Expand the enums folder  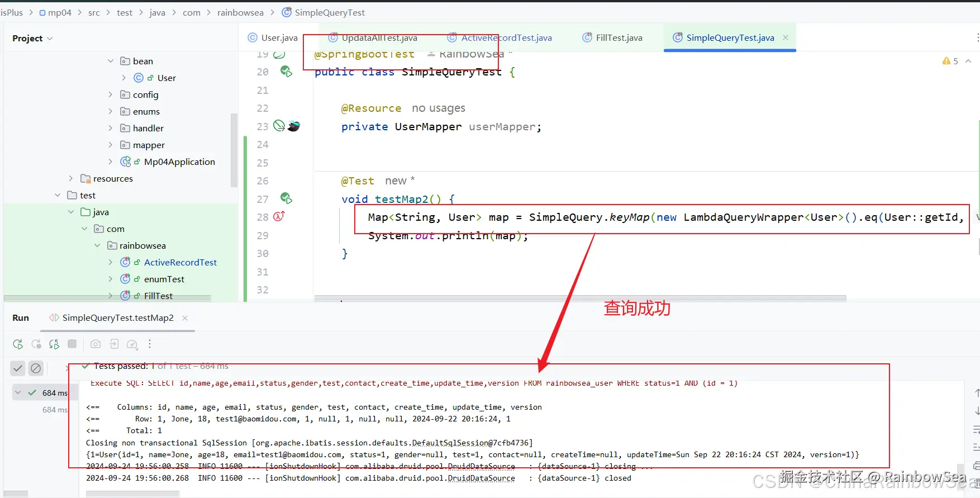111,111
